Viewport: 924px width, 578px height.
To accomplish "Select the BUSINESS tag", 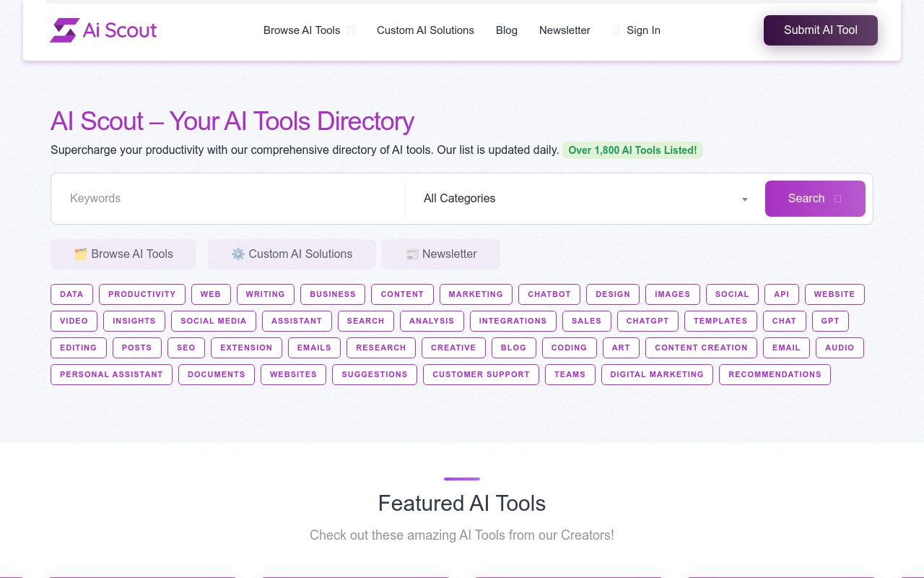I will click(333, 294).
